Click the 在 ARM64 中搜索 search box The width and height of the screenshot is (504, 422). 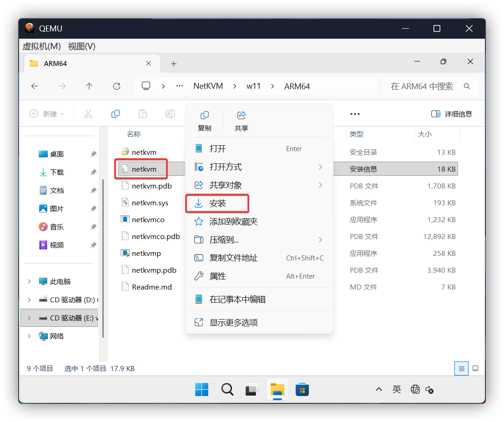click(x=423, y=86)
